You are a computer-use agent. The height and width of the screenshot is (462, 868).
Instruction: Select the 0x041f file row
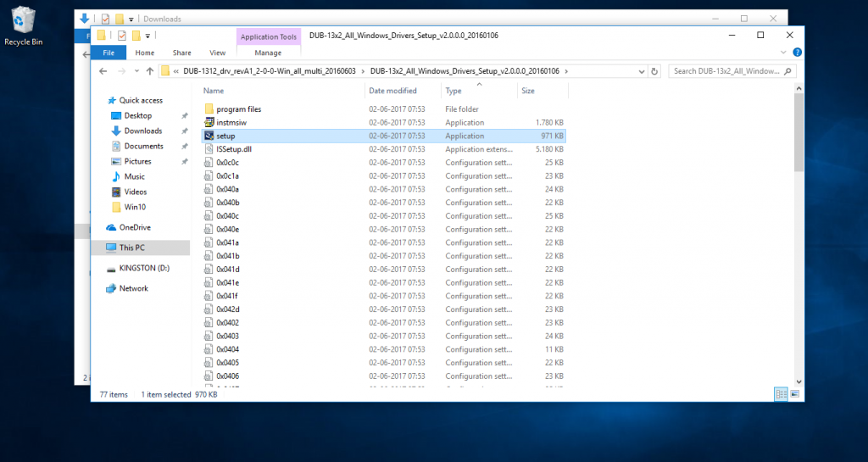[x=383, y=296]
